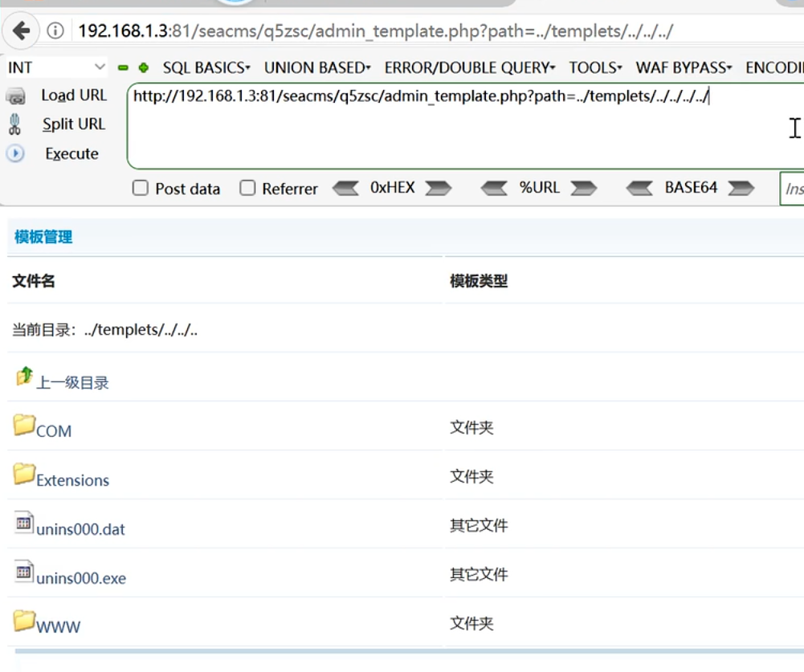Click the 0xHEX decode left arrow
This screenshot has width=804, height=672.
[x=345, y=189]
